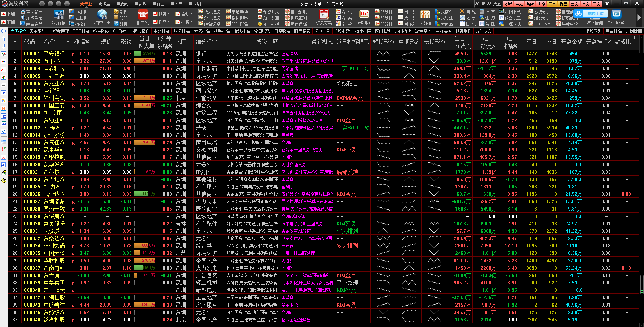Open the 计算 calculator tool

pyautogui.click(x=488, y=12)
